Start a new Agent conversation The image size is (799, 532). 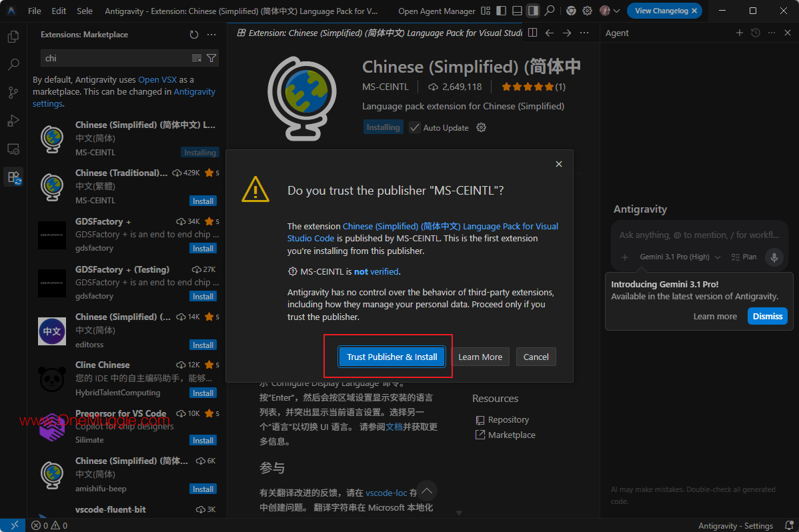[740, 33]
